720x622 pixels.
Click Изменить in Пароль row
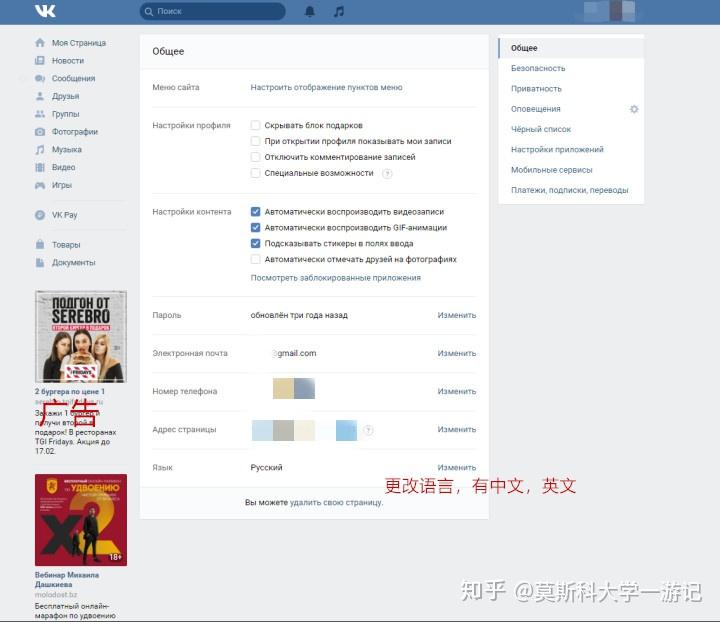coord(456,315)
